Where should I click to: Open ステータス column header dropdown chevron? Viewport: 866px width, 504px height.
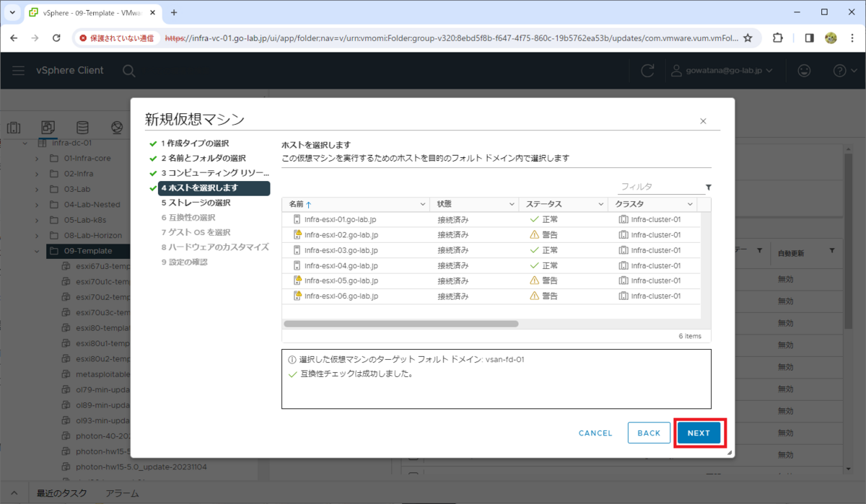coord(601,205)
